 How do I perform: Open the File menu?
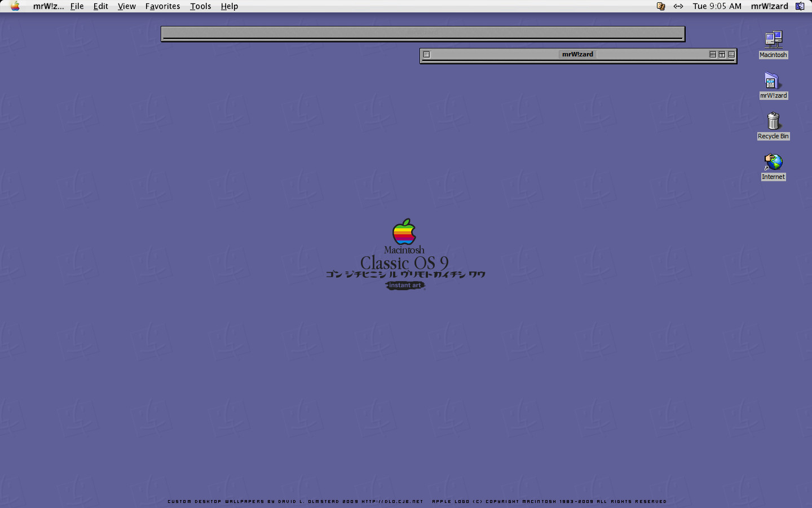coord(77,6)
